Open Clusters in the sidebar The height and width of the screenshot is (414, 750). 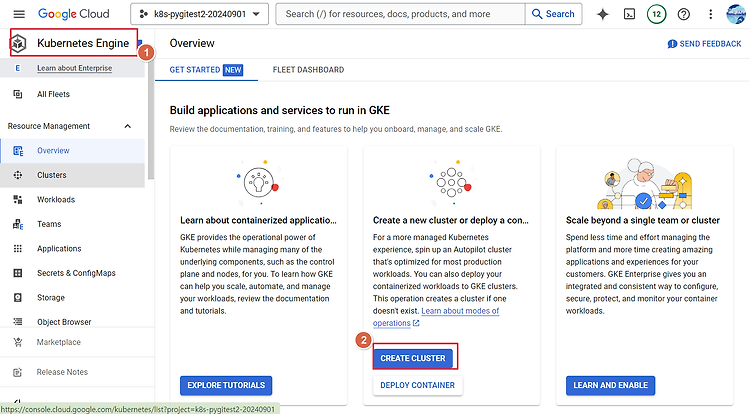73,175
